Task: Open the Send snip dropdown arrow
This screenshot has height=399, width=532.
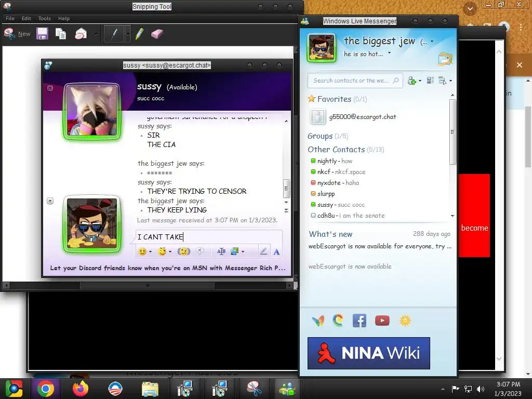Action: pos(96,34)
